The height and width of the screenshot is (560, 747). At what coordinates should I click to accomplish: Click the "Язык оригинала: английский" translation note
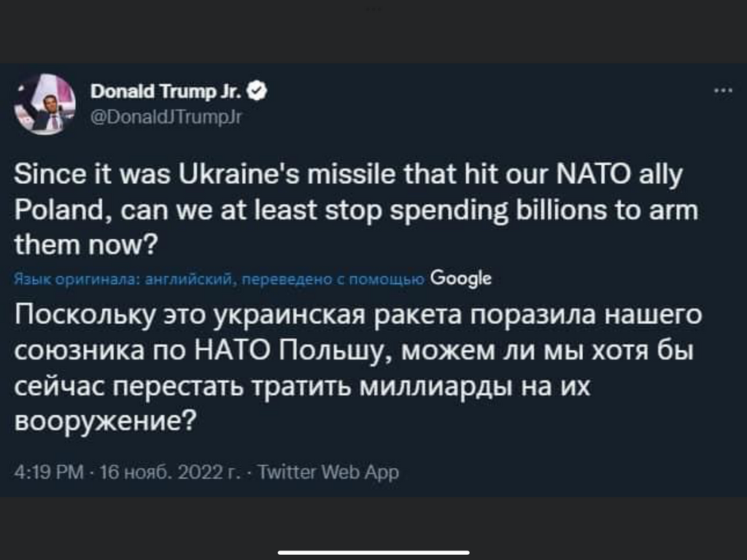(124, 279)
